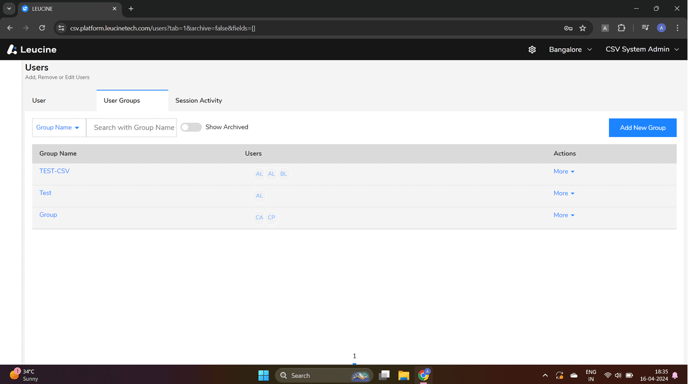Viewport: 688px width, 384px height.
Task: Switch to the User tab
Action: (39, 100)
